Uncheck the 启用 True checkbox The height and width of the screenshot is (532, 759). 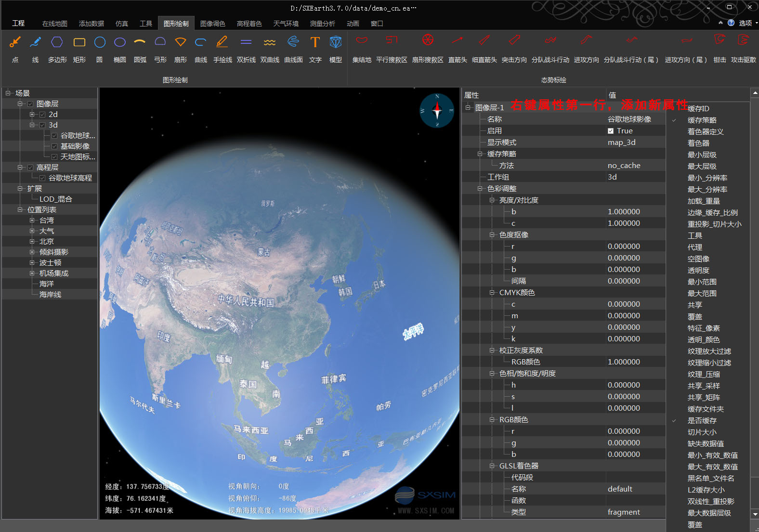click(x=611, y=131)
